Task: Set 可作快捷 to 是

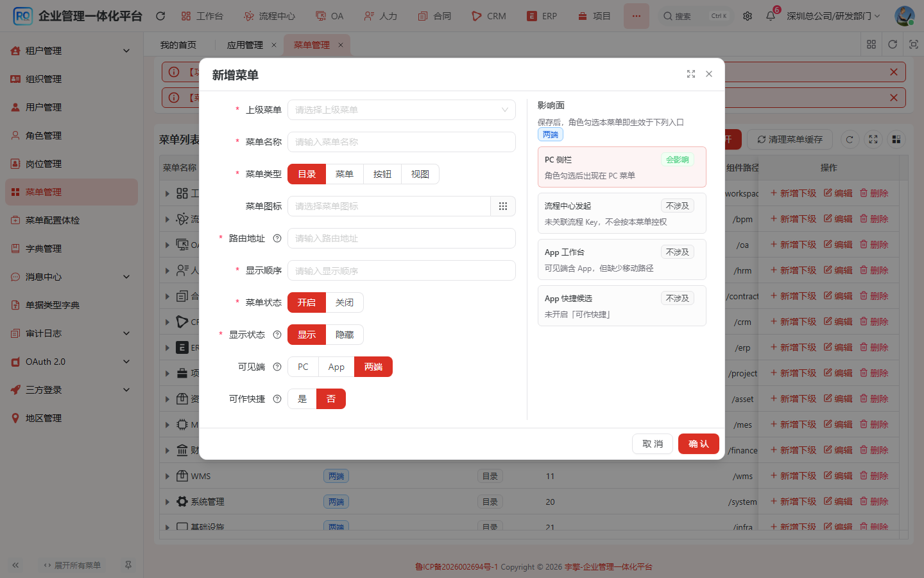Action: tap(302, 399)
